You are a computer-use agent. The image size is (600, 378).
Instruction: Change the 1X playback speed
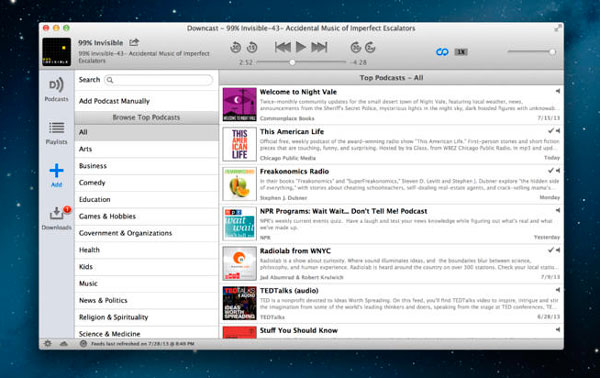point(461,52)
